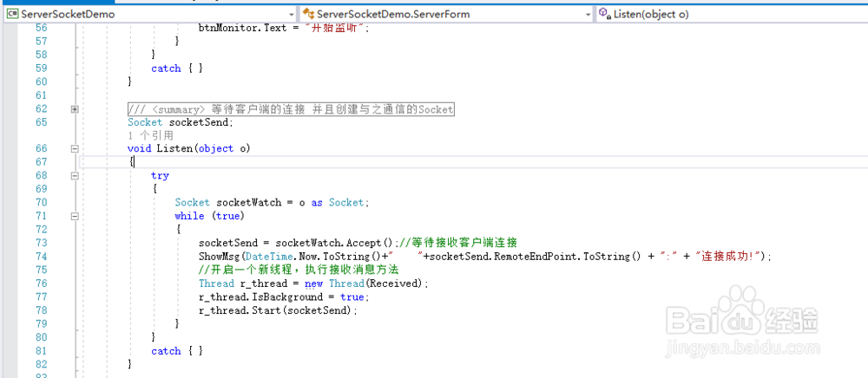Click line number 67 in the gutter
868x378 pixels.
pyautogui.click(x=41, y=162)
